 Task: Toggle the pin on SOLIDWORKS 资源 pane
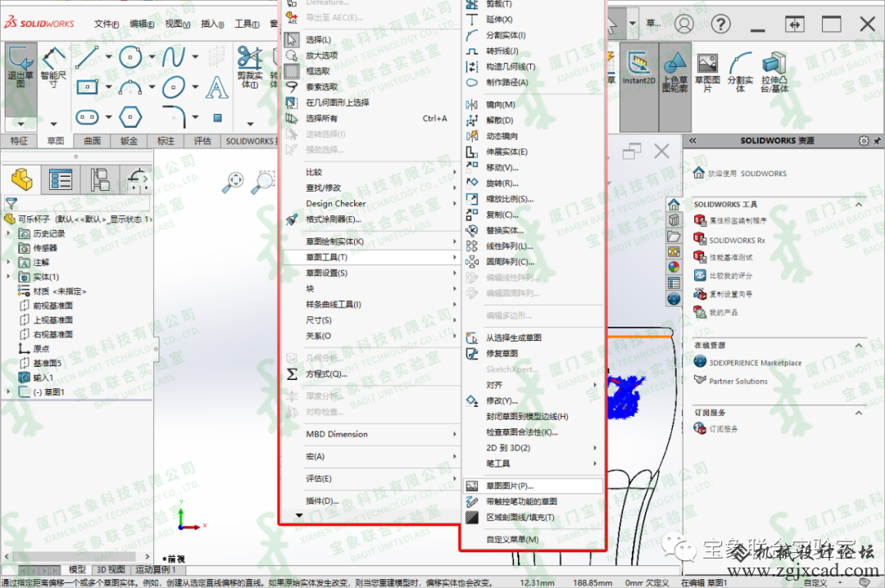tap(877, 141)
